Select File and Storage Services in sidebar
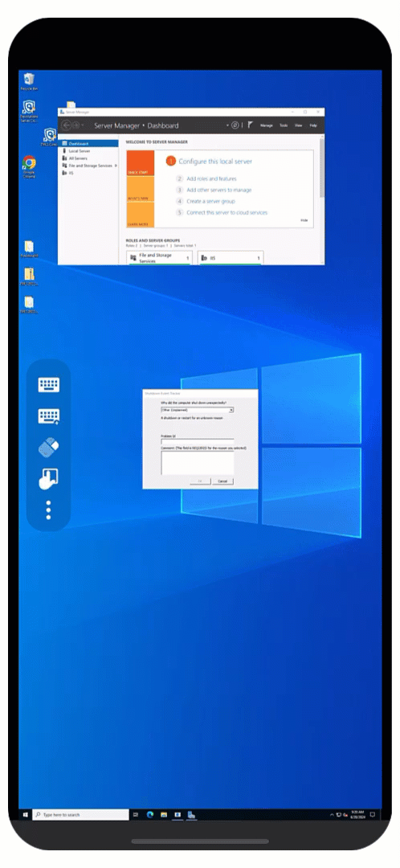400x868 pixels. [x=88, y=166]
